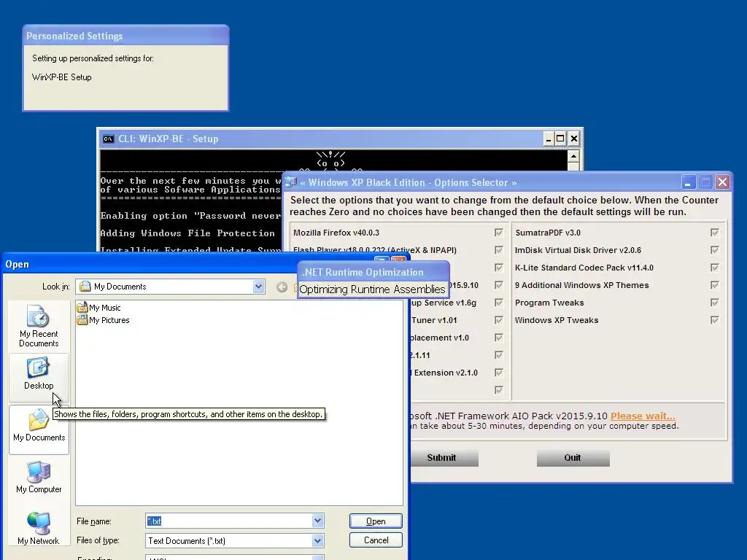Toggle the placement v1.0 checkbox
This screenshot has height=560, width=747.
(498, 338)
